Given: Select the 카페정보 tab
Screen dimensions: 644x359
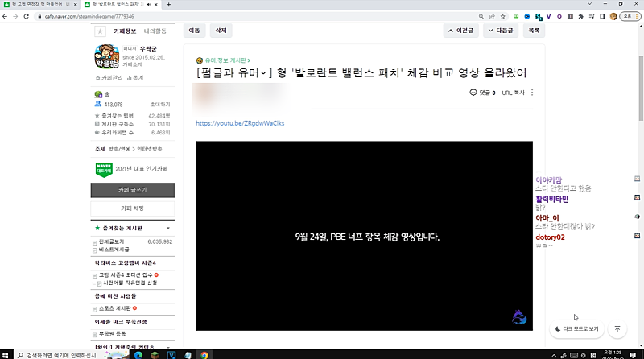Looking at the screenshot, I should pyautogui.click(x=126, y=31).
